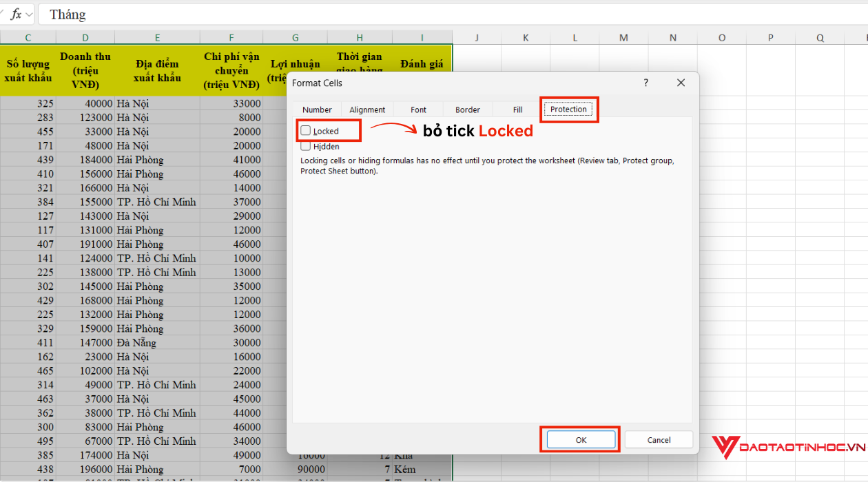Viewport: 868px width, 482px height.
Task: Select column L header
Action: click(575, 38)
